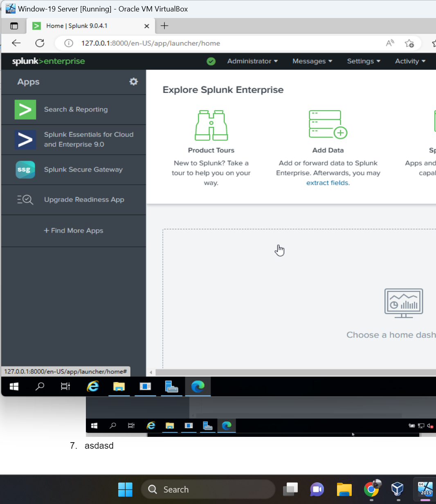Open the host Windows 11 Start button
The image size is (436, 504).
click(x=125, y=489)
